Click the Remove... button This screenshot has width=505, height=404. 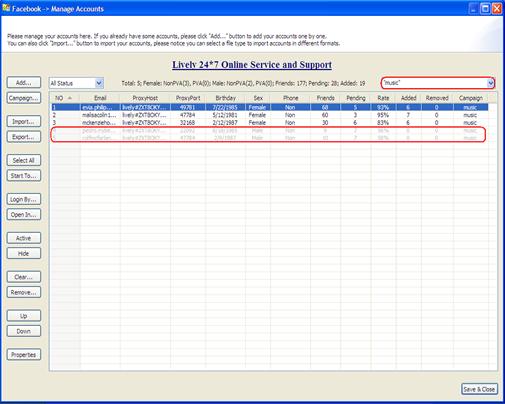[x=24, y=292]
